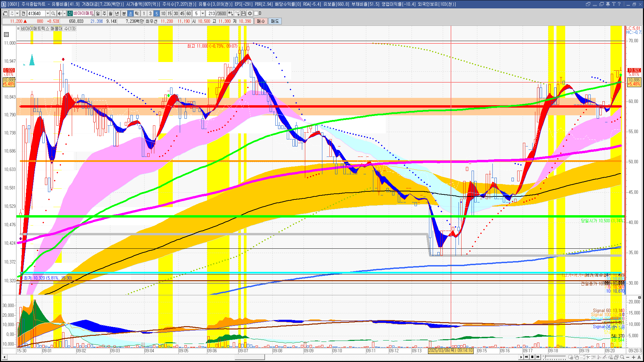The image size is (644, 362).
Task: Select the 초 (seconds) period toggle
Action: (x=130, y=13)
